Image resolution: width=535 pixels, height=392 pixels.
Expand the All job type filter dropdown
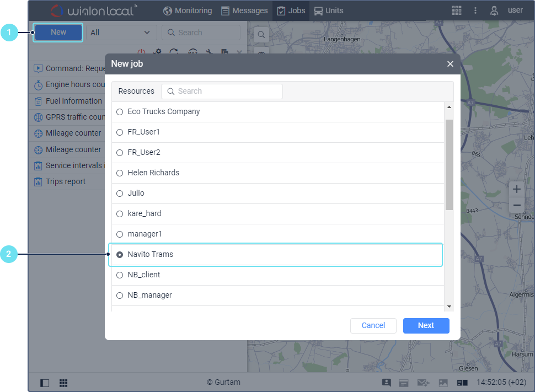121,33
